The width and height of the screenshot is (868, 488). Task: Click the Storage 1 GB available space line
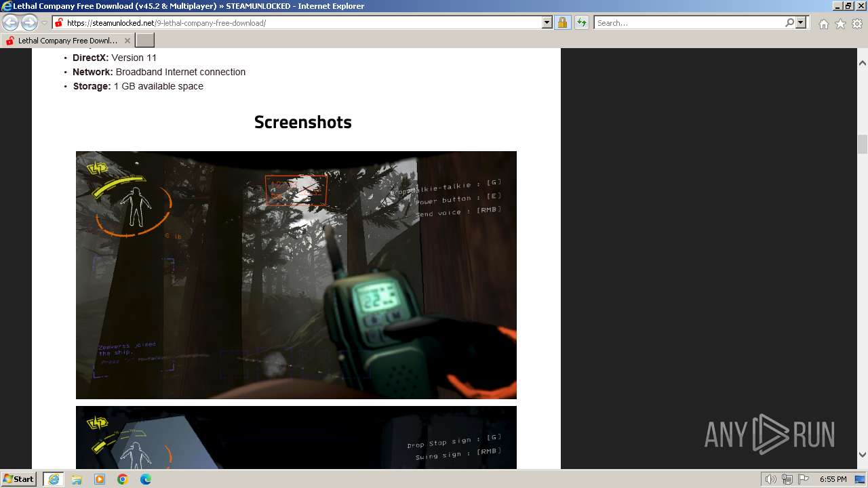[x=138, y=86]
